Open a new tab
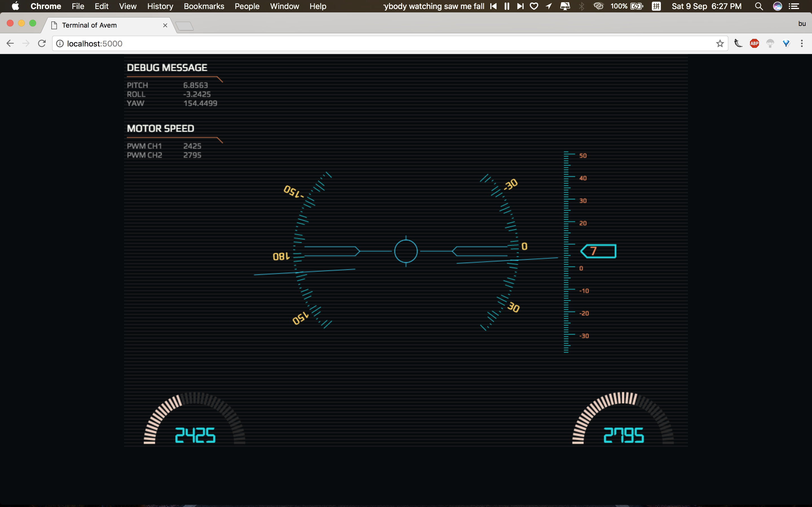 pos(185,26)
